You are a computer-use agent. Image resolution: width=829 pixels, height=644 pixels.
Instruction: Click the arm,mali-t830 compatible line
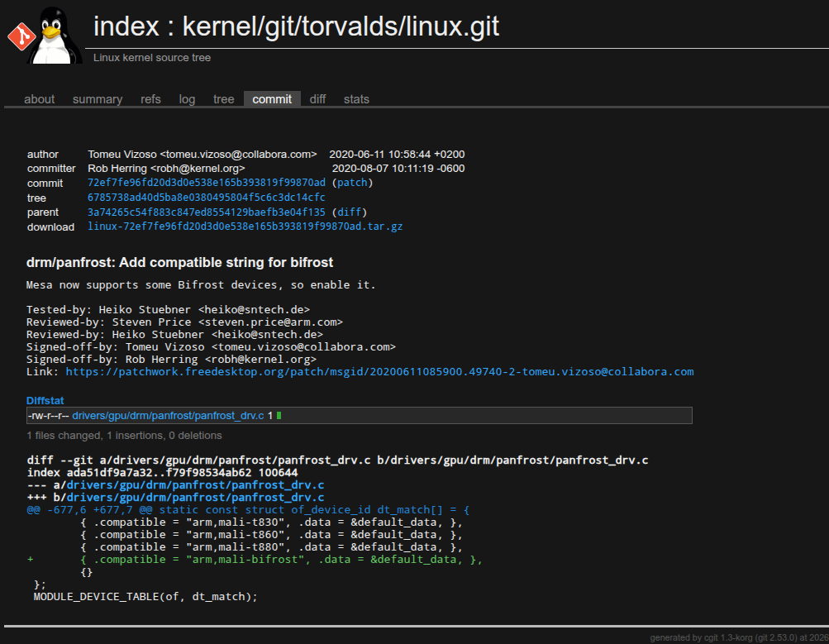[x=272, y=522]
